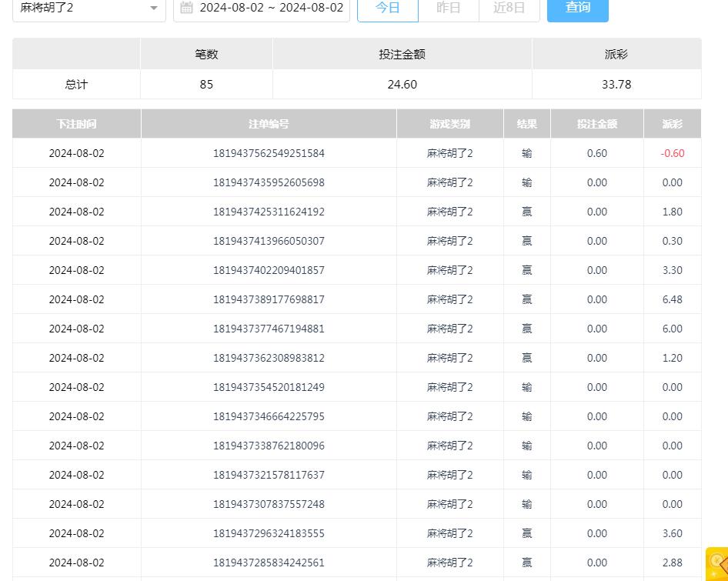Click the 下注时间 column header
The width and height of the screenshot is (728, 581).
point(75,123)
